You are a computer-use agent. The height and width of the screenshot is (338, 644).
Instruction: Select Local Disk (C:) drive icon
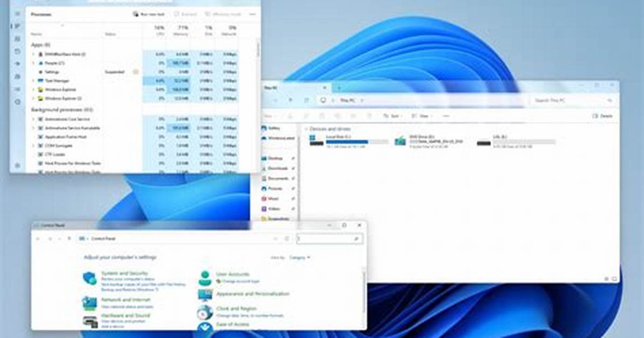(316, 140)
